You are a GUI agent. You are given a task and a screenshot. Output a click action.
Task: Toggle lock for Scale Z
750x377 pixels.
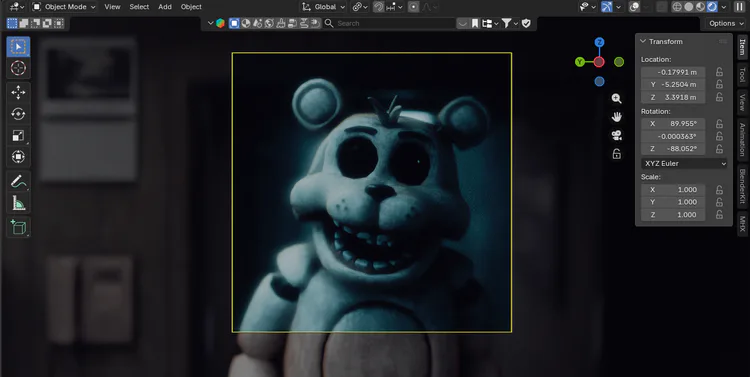719,215
